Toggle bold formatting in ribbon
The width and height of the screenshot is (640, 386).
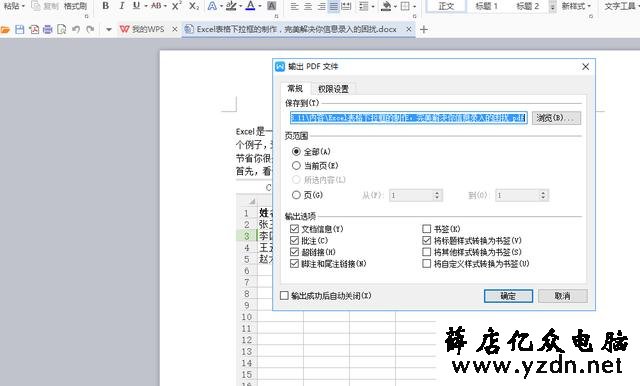(x=106, y=6)
